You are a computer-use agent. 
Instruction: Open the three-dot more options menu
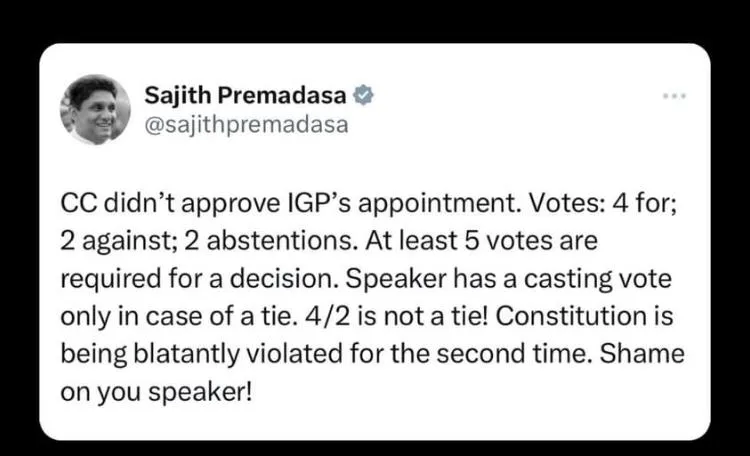(x=674, y=96)
